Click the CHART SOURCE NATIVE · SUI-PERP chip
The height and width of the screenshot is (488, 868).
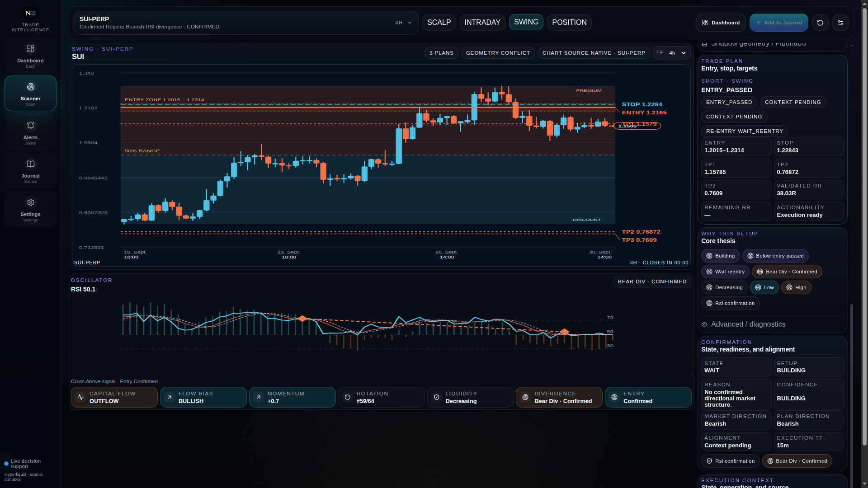point(594,53)
